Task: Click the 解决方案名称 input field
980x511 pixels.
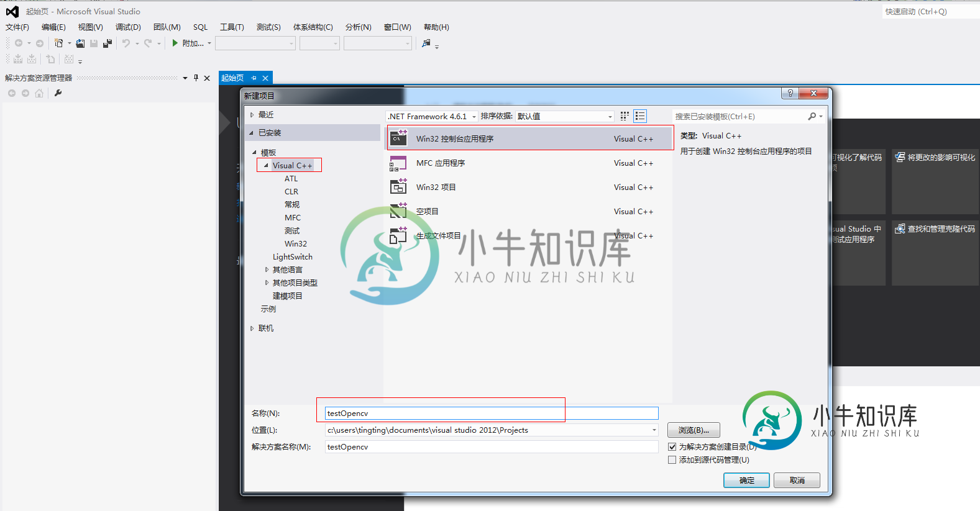Action: (x=492, y=447)
